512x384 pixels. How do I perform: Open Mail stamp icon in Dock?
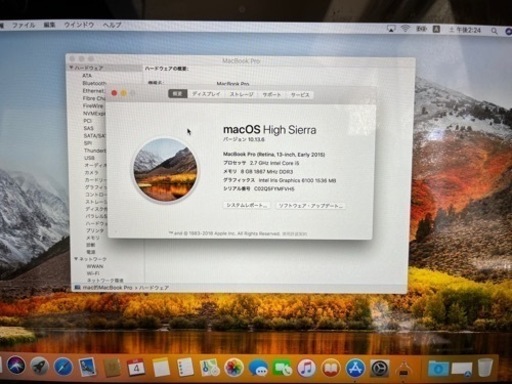(x=87, y=367)
